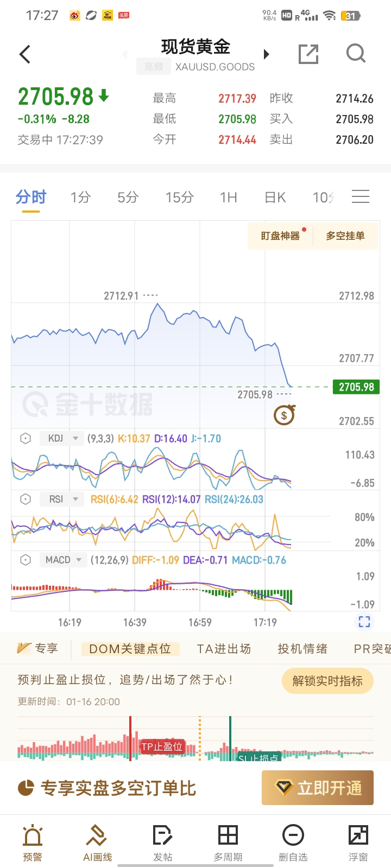Tap the gold coin dollar icon
391x868 pixels.
click(284, 416)
